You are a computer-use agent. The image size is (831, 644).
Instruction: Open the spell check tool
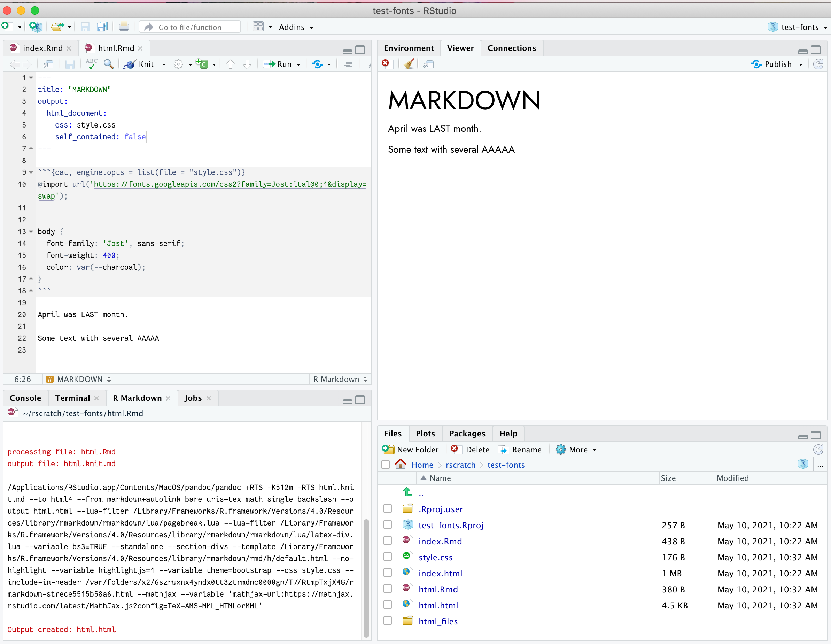coord(91,64)
